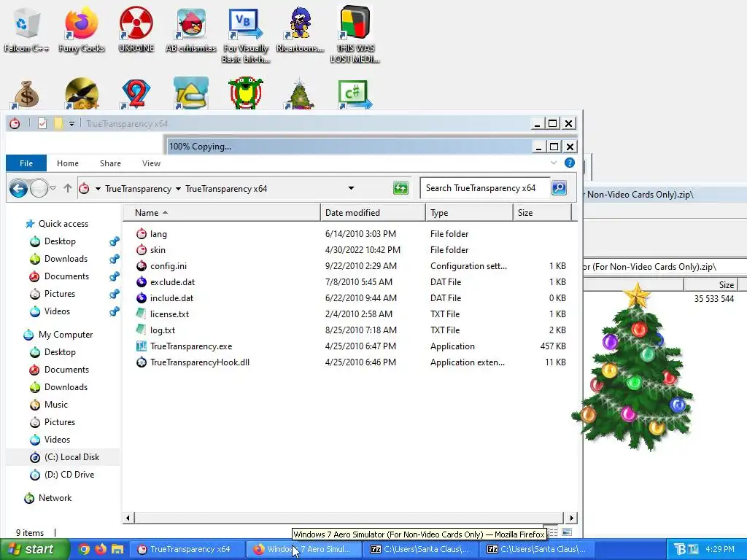
Task: Open the Falcon C++ desktop shortcut
Action: click(x=26, y=29)
